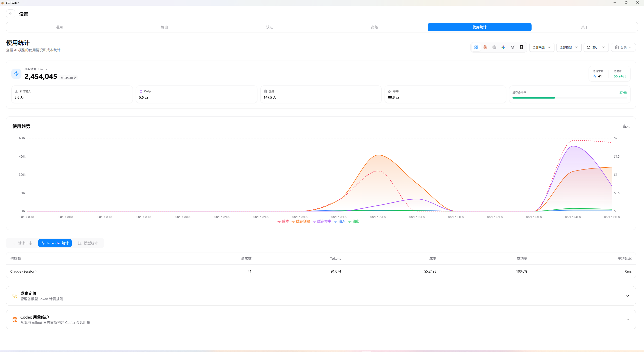Screen dimensions: 644x352
Task: Filter usage by the Gemini sparkle icon
Action: (x=503, y=47)
